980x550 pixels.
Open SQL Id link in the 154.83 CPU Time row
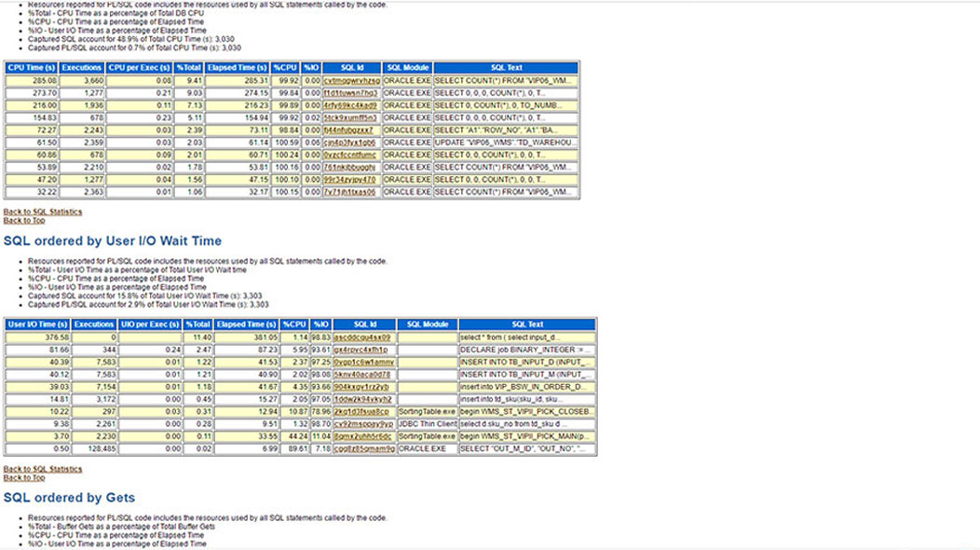[x=350, y=118]
